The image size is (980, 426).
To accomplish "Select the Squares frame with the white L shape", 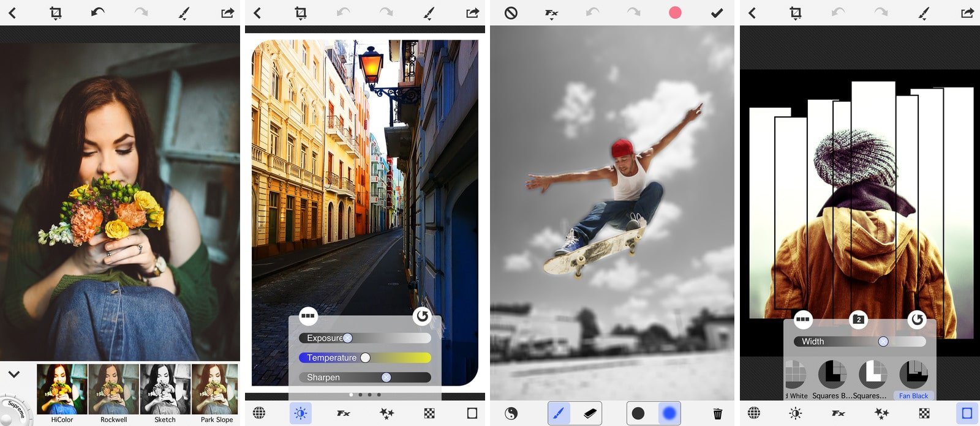I will tap(872, 379).
